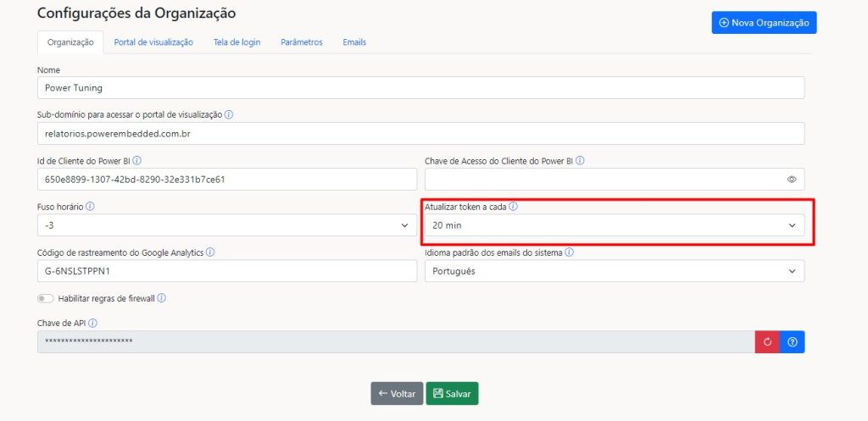Click info icon beside Id de Cliente
The width and height of the screenshot is (868, 421).
pos(137,160)
